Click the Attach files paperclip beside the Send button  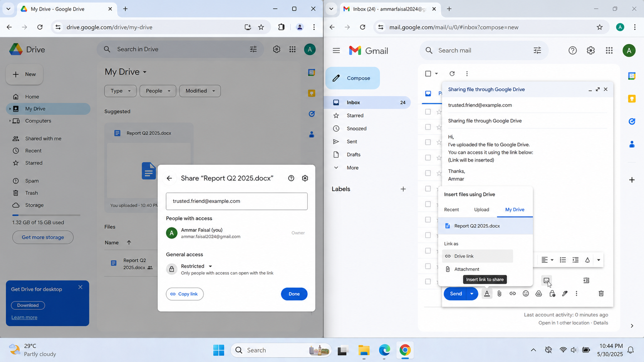(x=500, y=294)
